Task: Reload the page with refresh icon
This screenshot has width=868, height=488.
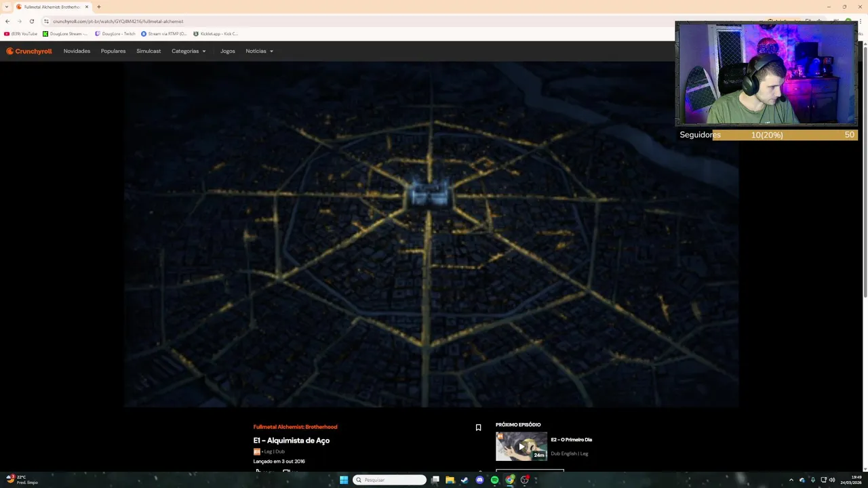Action: 31,21
